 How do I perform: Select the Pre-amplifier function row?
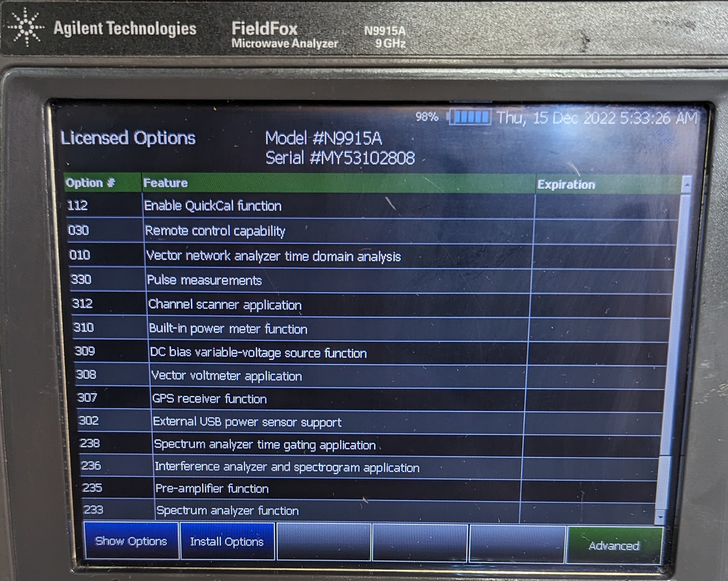point(212,488)
